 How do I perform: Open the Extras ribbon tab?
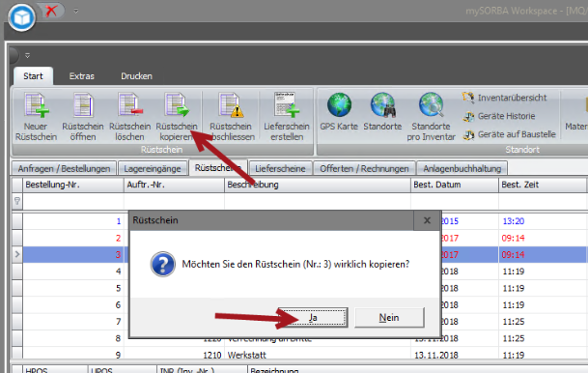point(82,76)
